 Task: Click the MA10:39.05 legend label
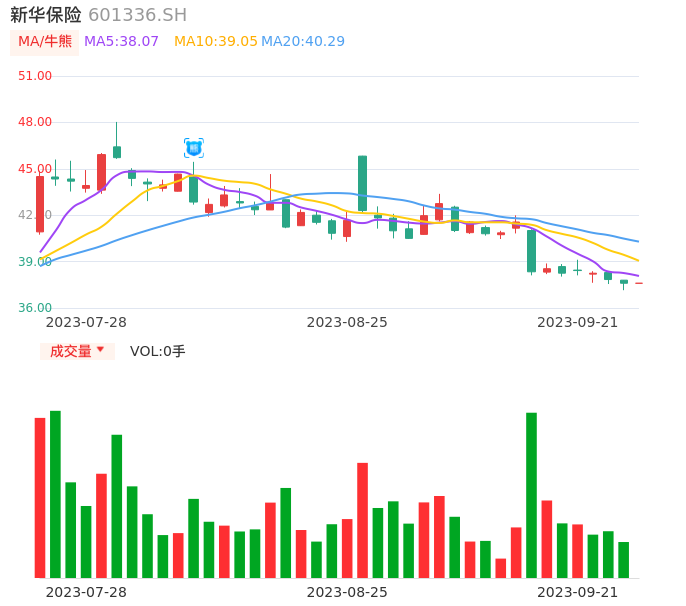coord(216,42)
